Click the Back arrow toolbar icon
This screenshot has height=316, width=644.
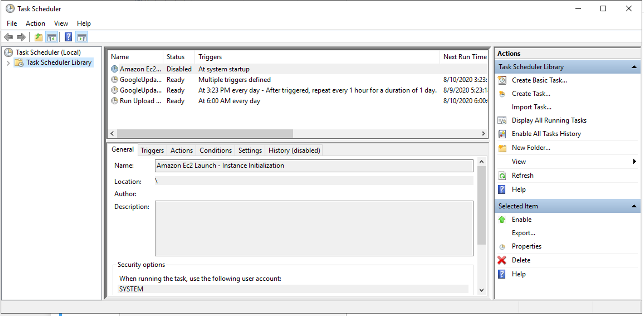[9, 37]
